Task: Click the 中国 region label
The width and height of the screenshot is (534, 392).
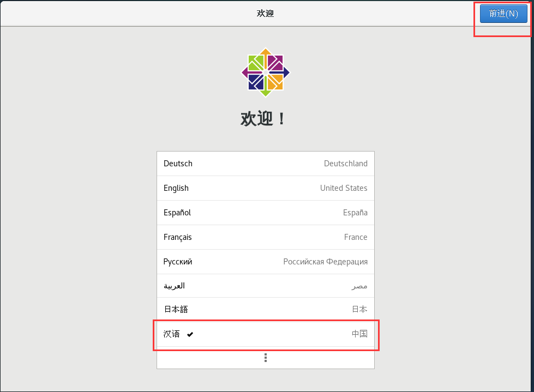Action: click(360, 334)
